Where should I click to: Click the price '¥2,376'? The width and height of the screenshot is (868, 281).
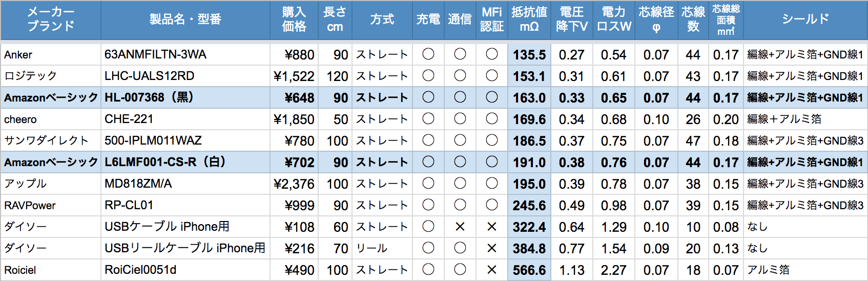point(294,184)
